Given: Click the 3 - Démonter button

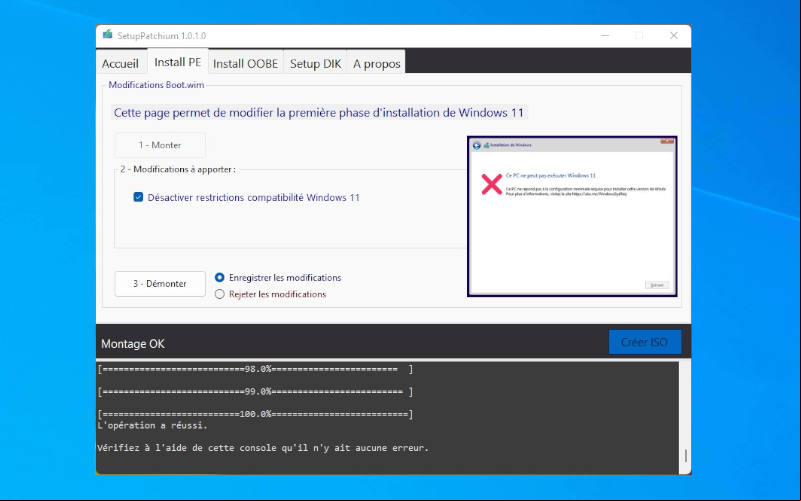Looking at the screenshot, I should 160,283.
